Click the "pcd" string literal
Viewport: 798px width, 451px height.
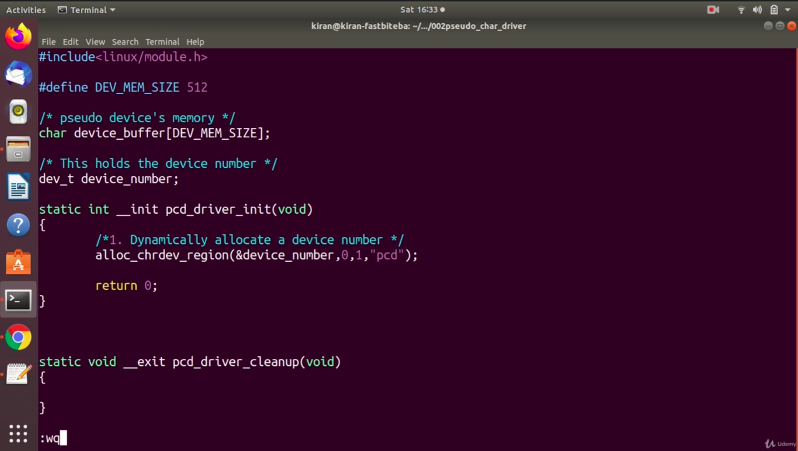387,255
